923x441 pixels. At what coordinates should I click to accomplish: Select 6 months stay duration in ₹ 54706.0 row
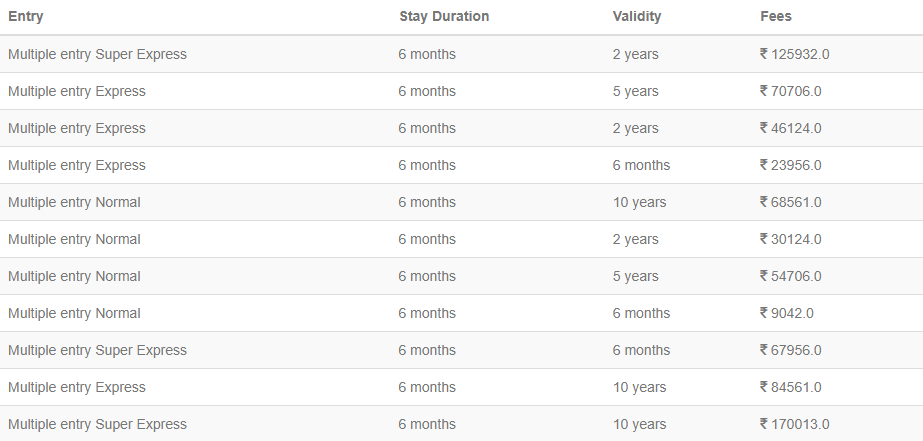(x=427, y=276)
